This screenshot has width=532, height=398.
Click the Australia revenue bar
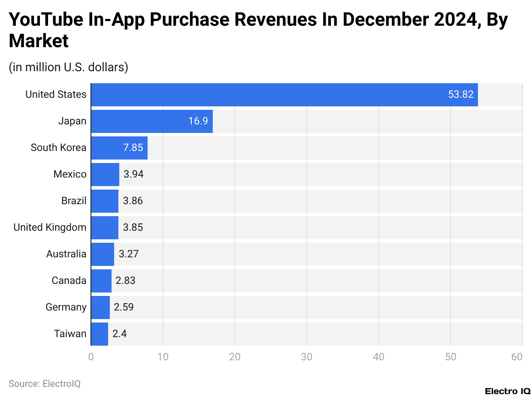click(101, 254)
